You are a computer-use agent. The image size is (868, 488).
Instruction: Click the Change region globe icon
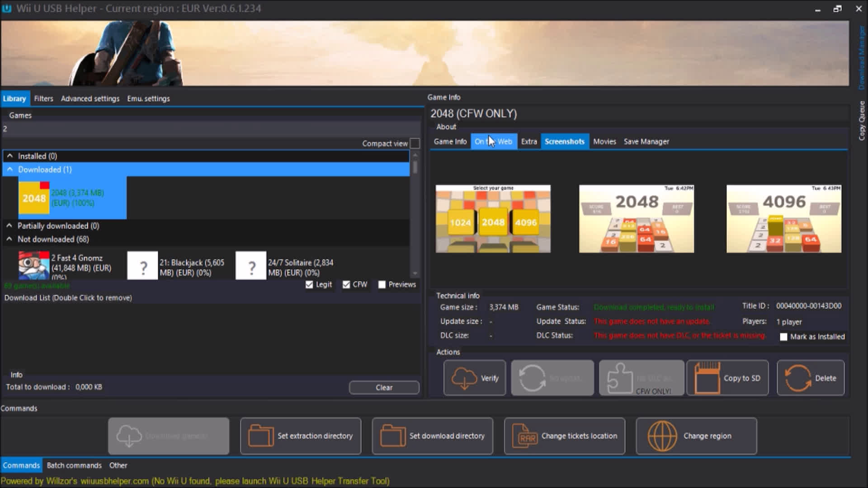pyautogui.click(x=662, y=436)
